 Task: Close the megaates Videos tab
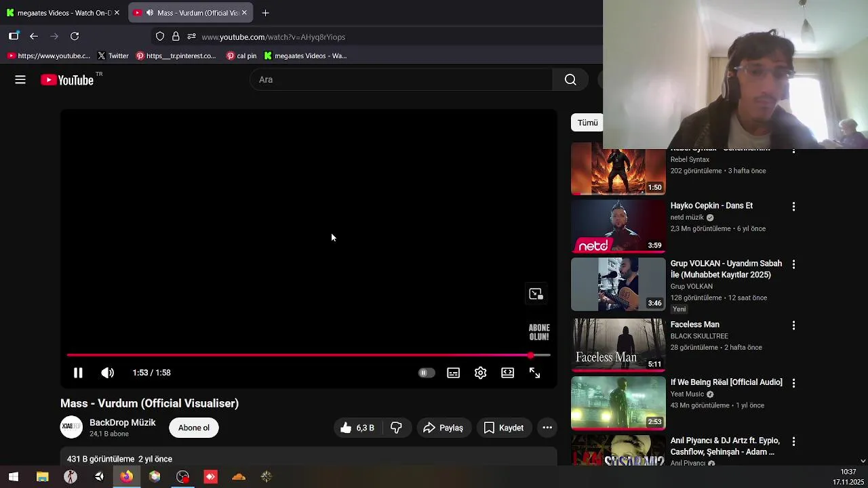click(117, 13)
